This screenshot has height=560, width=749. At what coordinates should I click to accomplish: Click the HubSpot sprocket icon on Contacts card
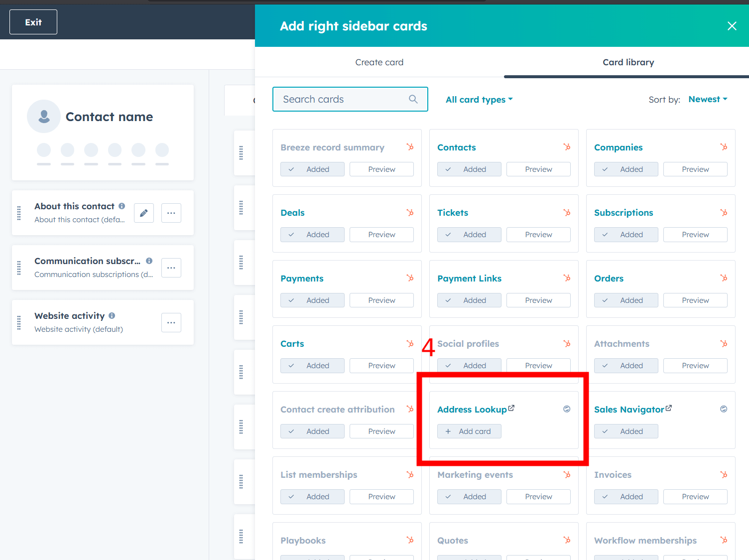[567, 147]
